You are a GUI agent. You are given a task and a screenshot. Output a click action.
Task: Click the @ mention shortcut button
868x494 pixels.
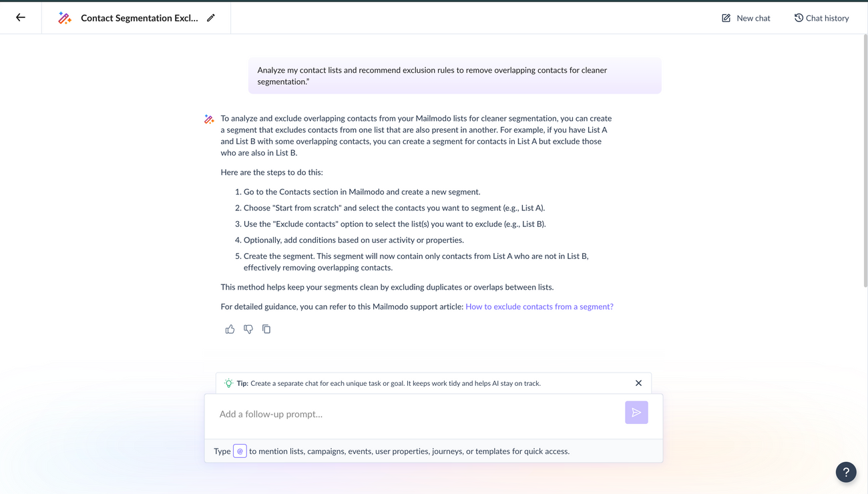[x=240, y=451]
